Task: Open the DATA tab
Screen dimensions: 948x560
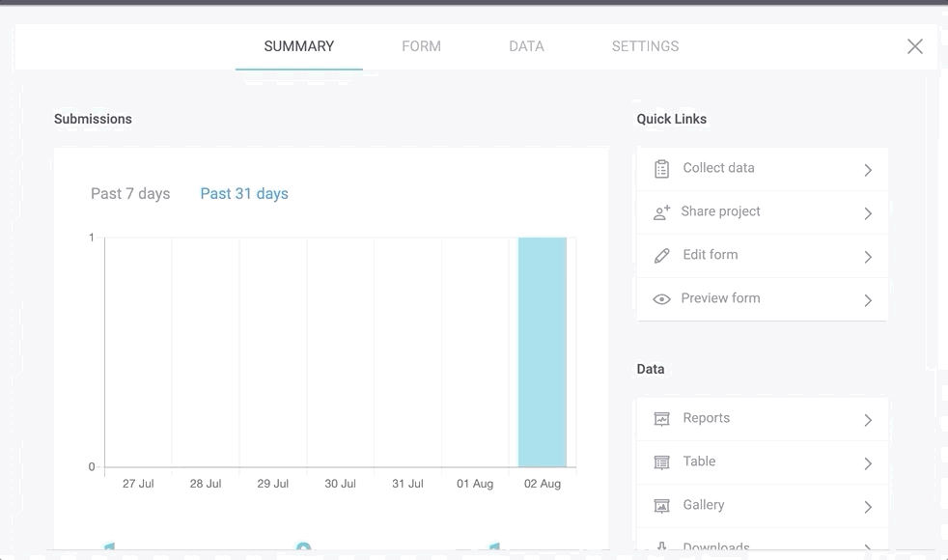Action: point(526,46)
